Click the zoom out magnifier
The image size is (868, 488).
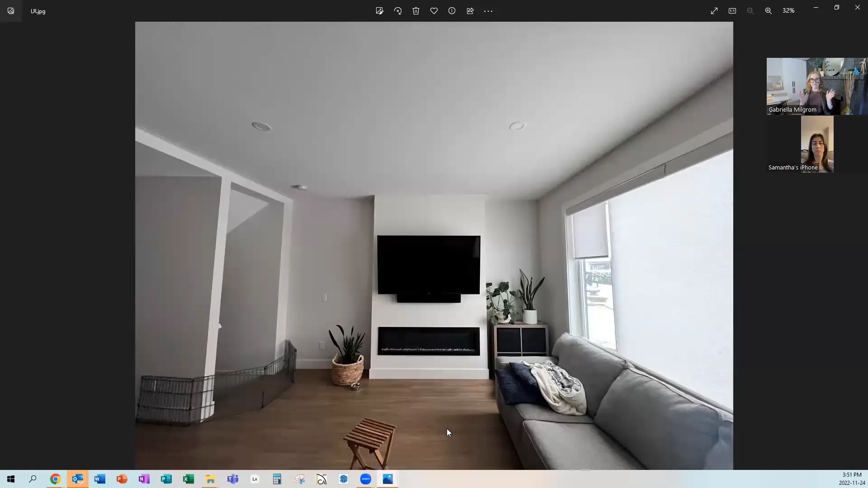pos(750,11)
